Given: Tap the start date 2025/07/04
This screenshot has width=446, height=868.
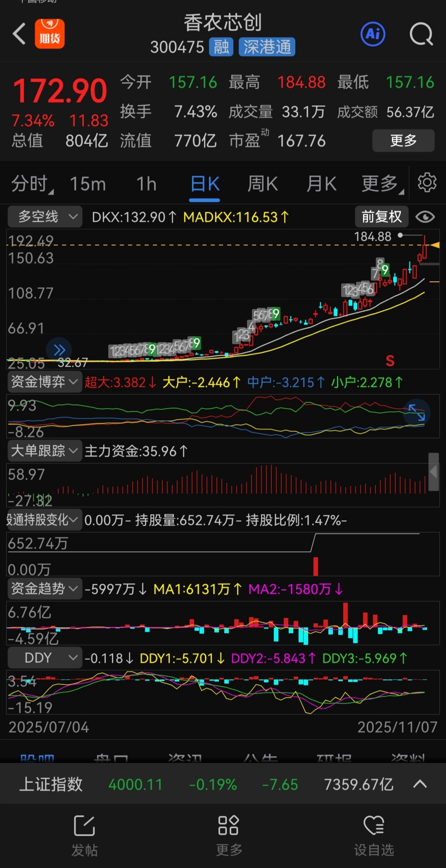Looking at the screenshot, I should click(49, 727).
